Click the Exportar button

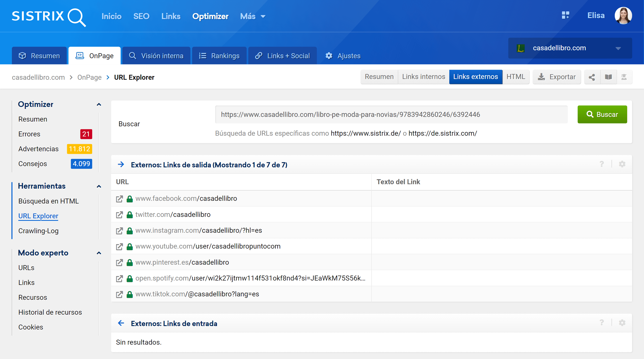557,77
